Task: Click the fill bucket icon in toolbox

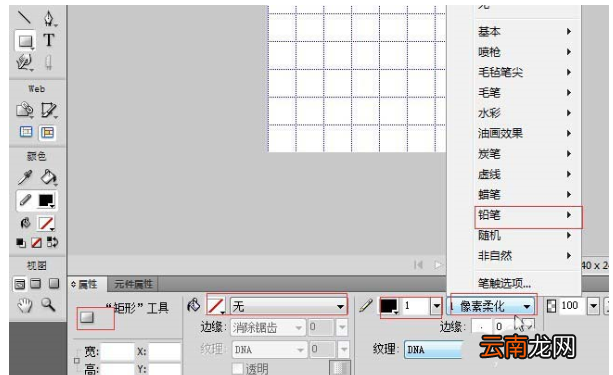Action: click(x=25, y=223)
